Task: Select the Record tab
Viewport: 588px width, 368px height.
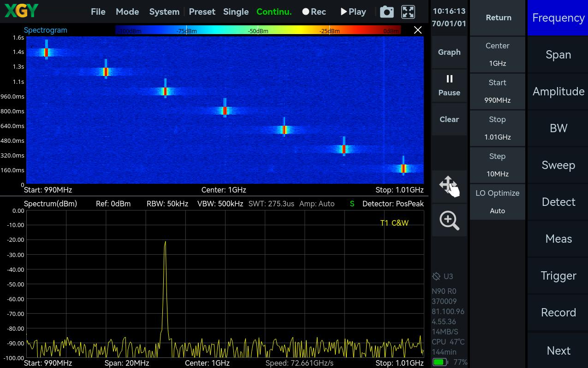Action: tap(558, 312)
